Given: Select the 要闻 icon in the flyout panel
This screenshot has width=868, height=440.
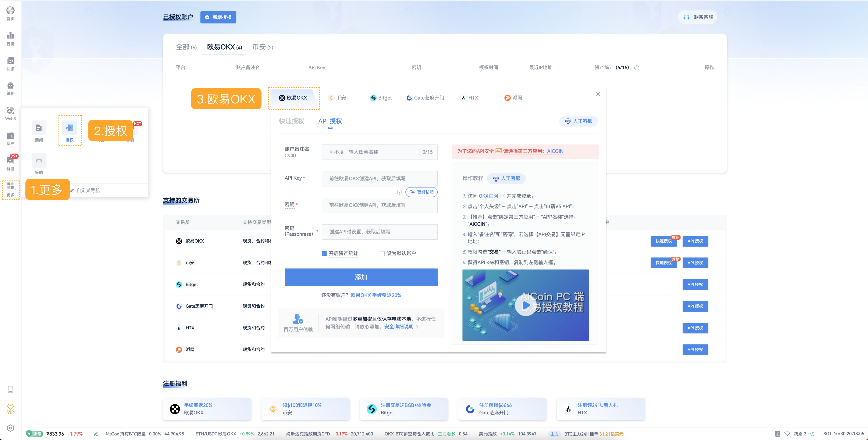Looking at the screenshot, I should pyautogui.click(x=39, y=131).
